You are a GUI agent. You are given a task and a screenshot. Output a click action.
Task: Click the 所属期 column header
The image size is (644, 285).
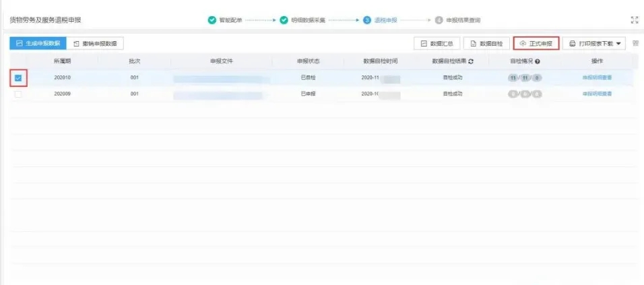pos(62,61)
